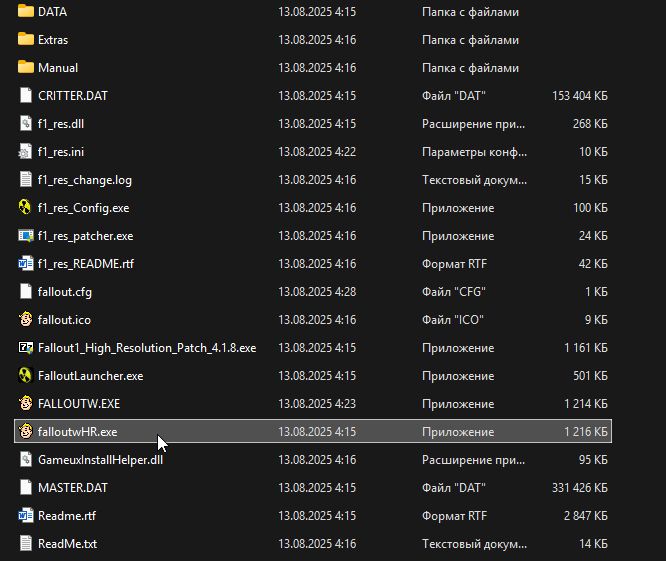Select the ReadMe.txt file name
Image resolution: width=666 pixels, height=561 pixels.
67,544
